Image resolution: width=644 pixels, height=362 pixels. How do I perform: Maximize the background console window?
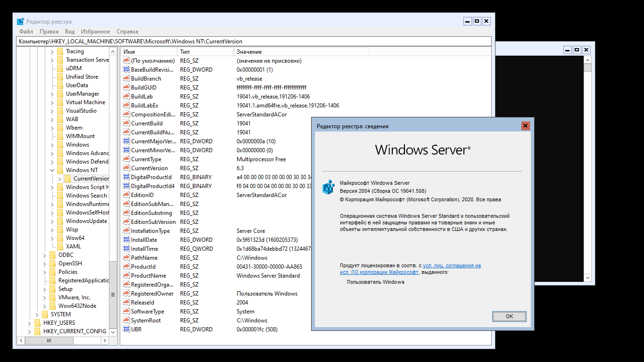[577, 50]
